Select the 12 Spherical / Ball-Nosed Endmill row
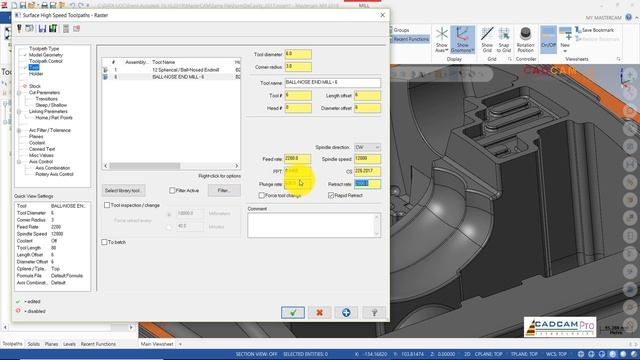Screen dimensions: 640x360 [171, 70]
